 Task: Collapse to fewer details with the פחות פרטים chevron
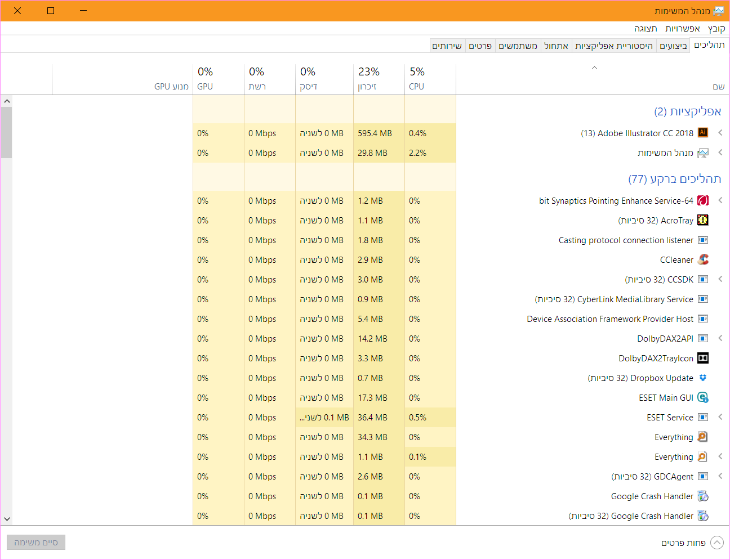coord(717,543)
